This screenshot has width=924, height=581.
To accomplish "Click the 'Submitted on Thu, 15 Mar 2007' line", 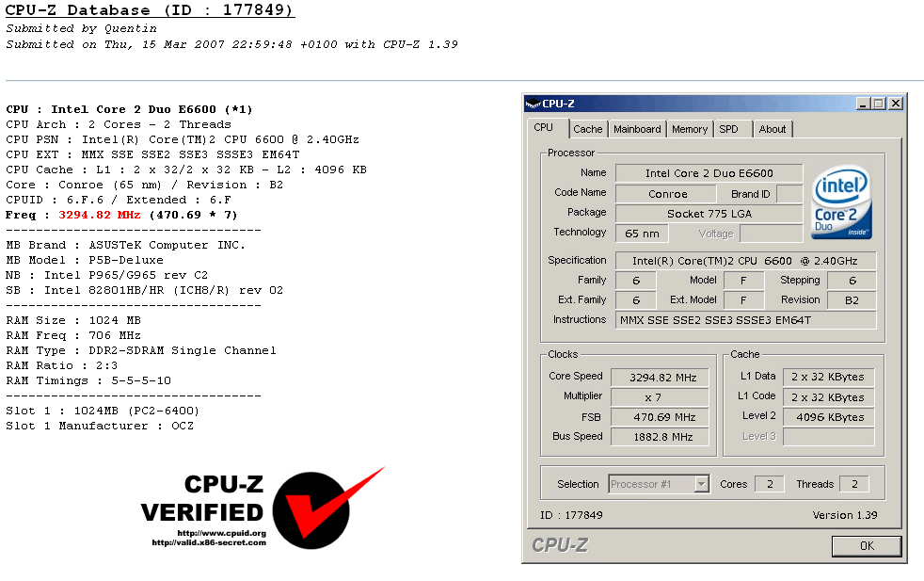I will pos(231,44).
